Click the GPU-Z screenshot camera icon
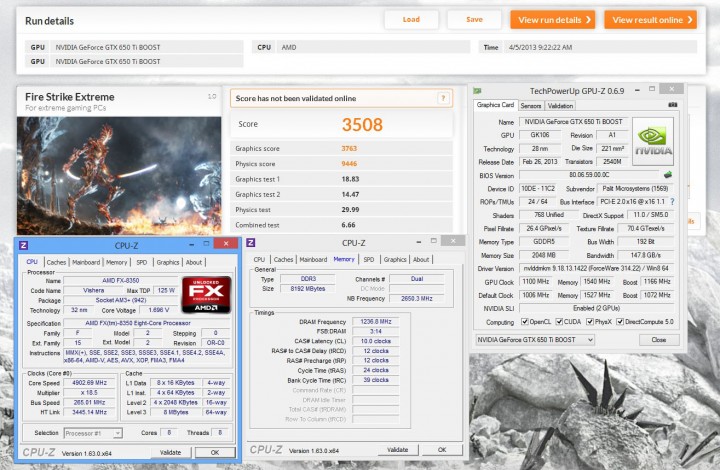 coord(673,105)
